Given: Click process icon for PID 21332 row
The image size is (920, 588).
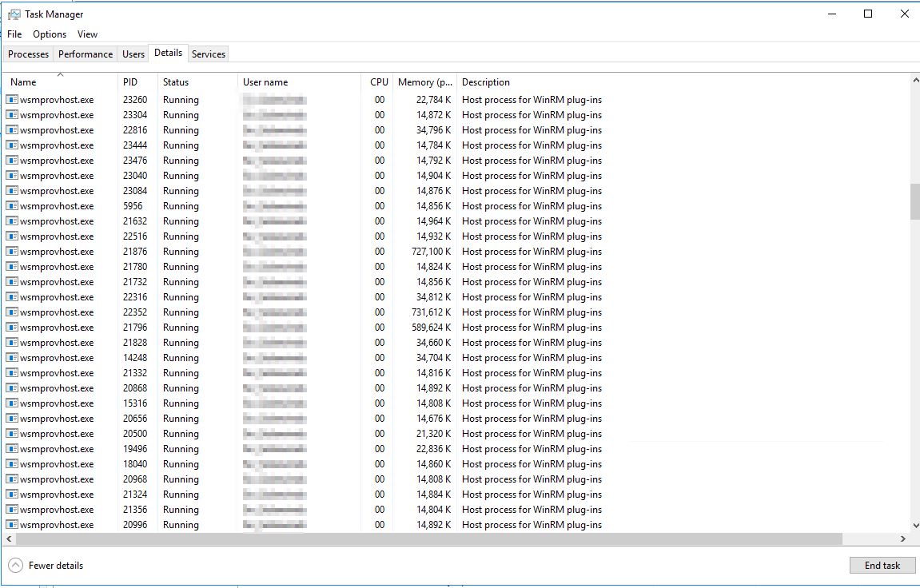Looking at the screenshot, I should tap(12, 373).
